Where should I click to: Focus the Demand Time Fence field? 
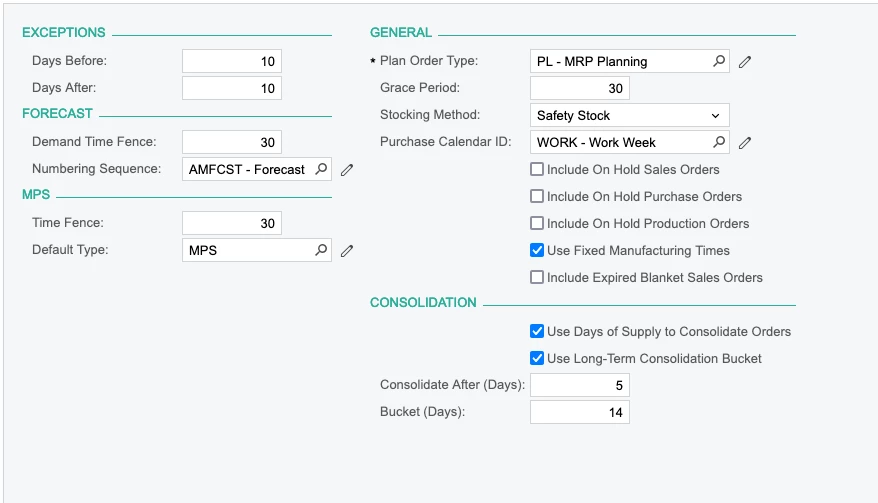point(232,143)
